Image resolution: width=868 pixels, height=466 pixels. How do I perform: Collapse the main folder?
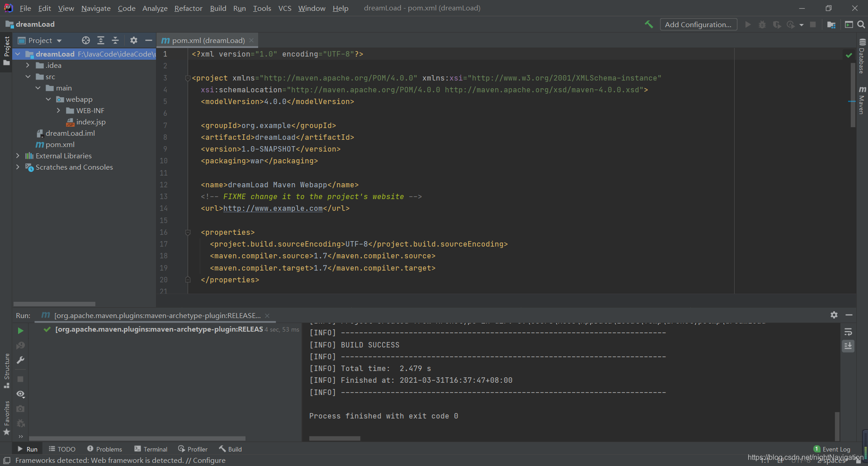tap(38, 88)
